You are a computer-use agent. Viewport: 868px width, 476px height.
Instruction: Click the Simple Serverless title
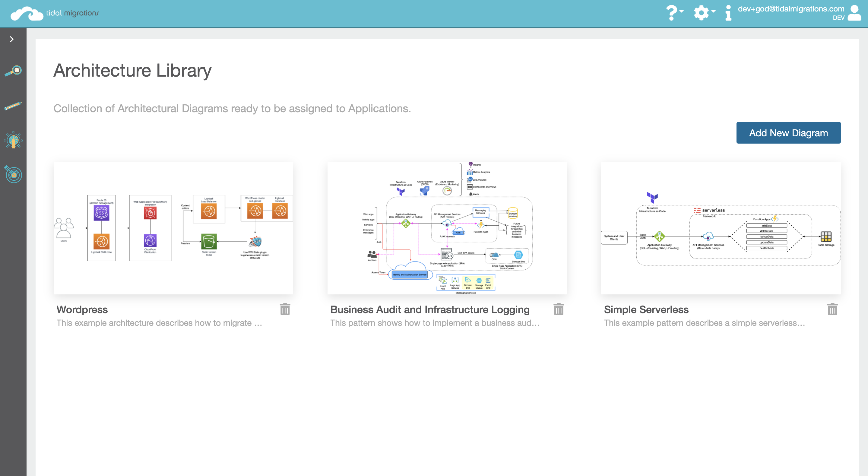[646, 309]
